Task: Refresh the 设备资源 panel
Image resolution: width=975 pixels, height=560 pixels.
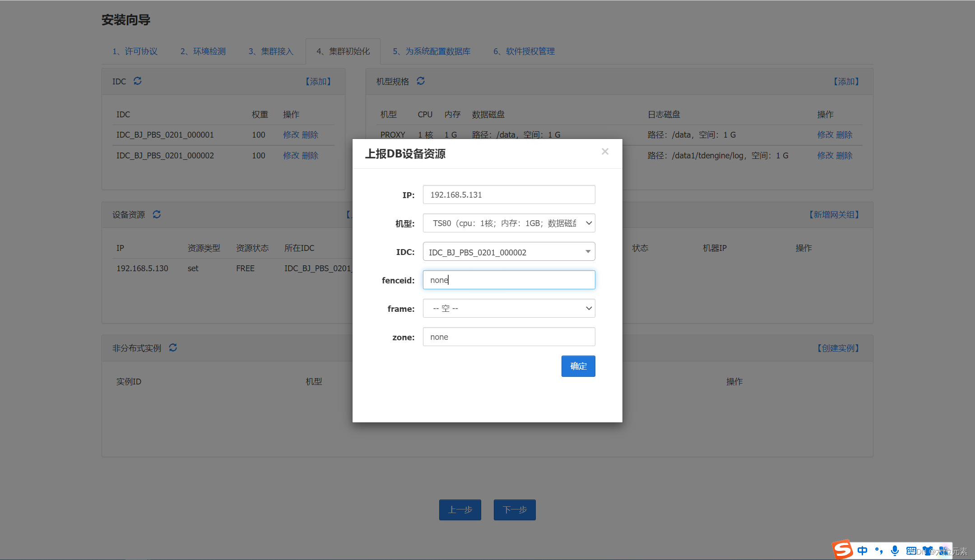Action: [157, 214]
